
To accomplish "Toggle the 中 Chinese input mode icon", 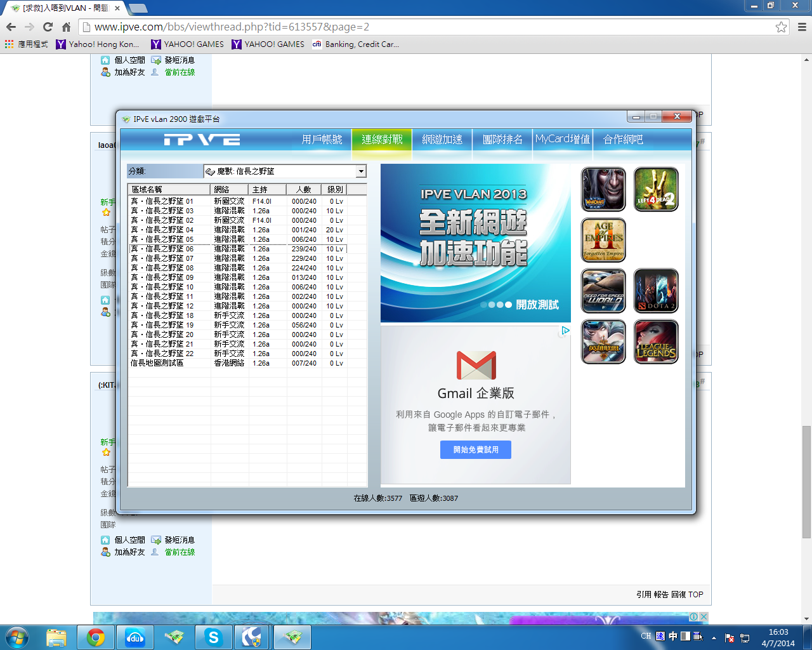I will point(673,636).
